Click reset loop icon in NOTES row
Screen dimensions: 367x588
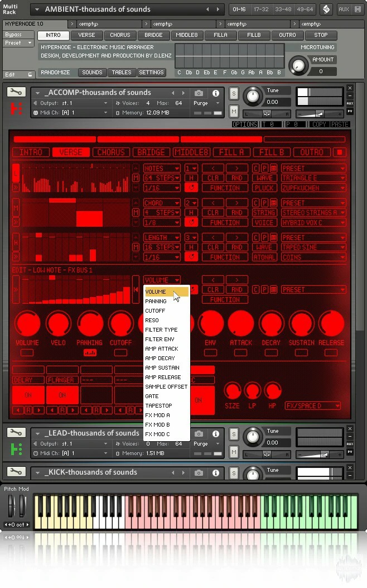(x=191, y=188)
